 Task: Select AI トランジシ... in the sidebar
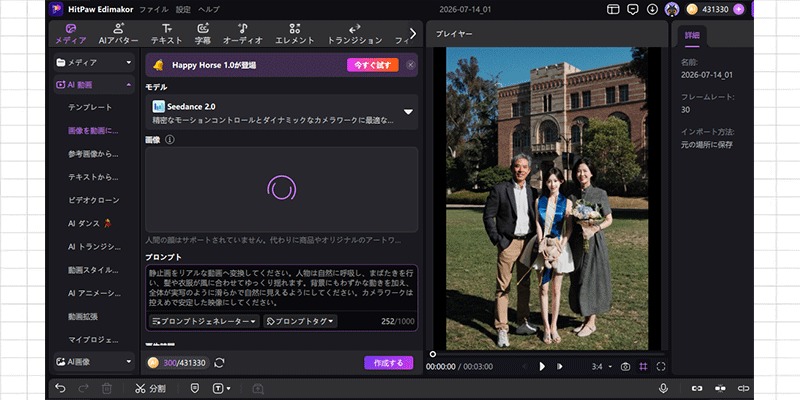[x=94, y=247]
